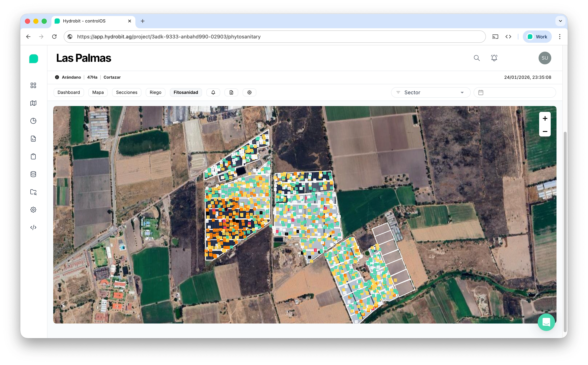Click the notification bell in header

[x=494, y=58]
